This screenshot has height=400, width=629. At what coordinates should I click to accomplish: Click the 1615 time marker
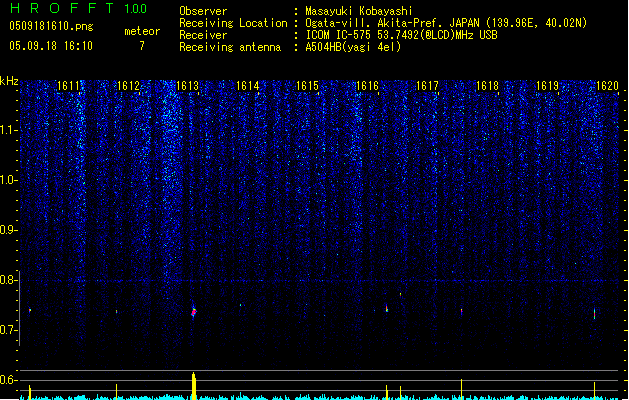coord(307,86)
